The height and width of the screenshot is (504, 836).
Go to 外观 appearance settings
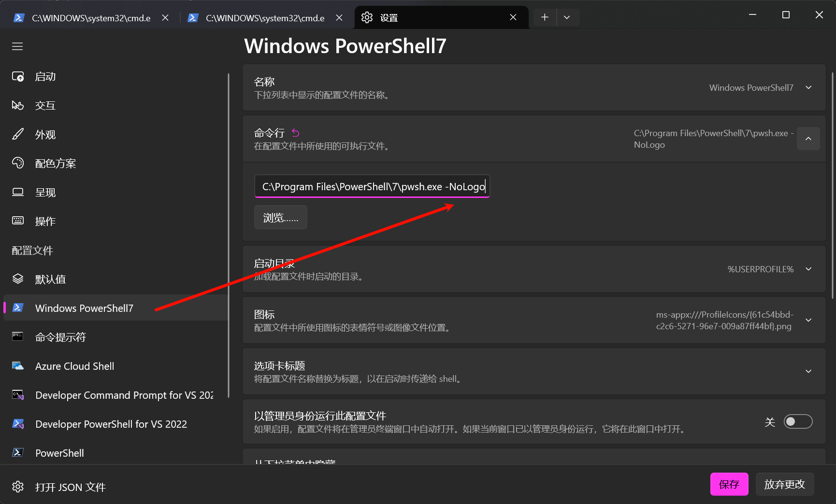(x=115, y=134)
